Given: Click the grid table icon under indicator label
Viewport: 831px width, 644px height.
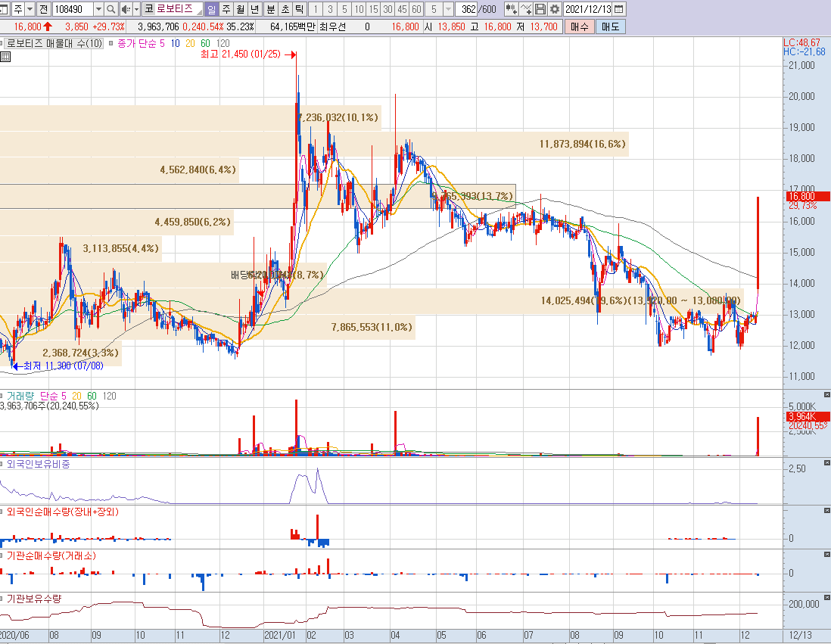Looking at the screenshot, I should tap(5, 57).
